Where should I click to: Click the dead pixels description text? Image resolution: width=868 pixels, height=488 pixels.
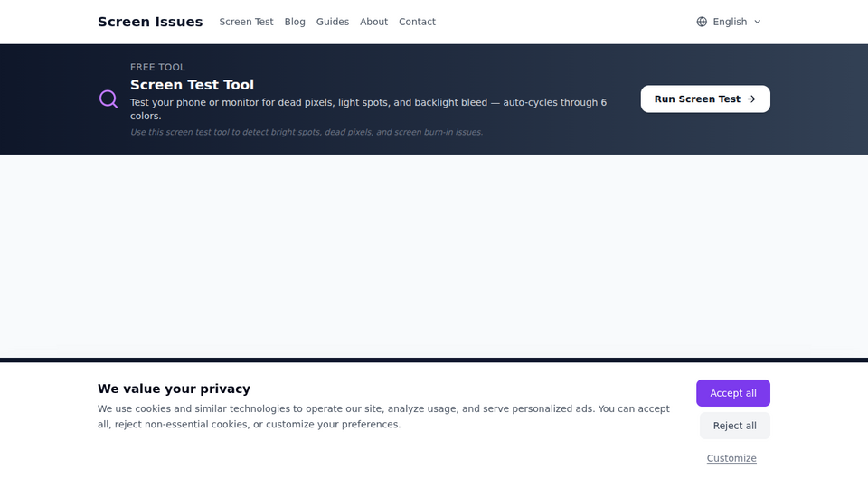[368, 109]
